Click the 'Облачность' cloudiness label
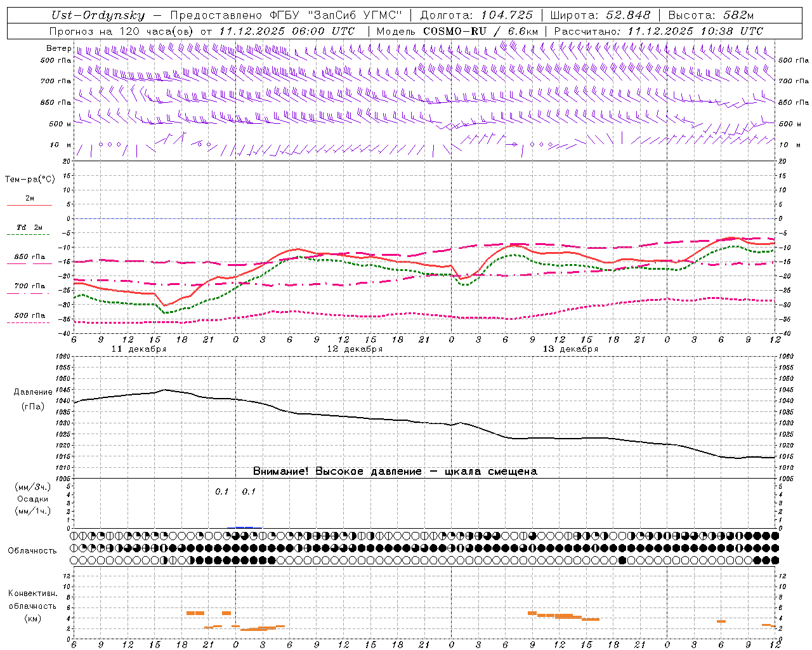The width and height of the screenshot is (812, 650). [x=32, y=550]
